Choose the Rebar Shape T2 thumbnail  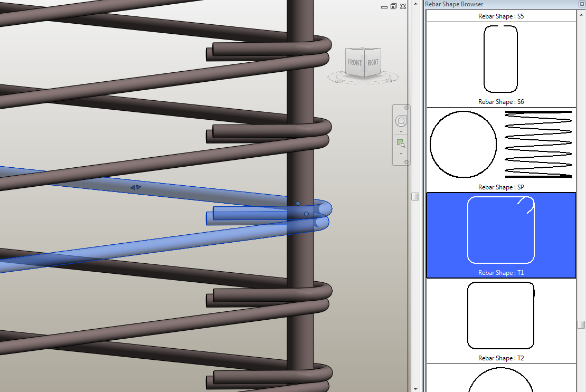(x=501, y=321)
